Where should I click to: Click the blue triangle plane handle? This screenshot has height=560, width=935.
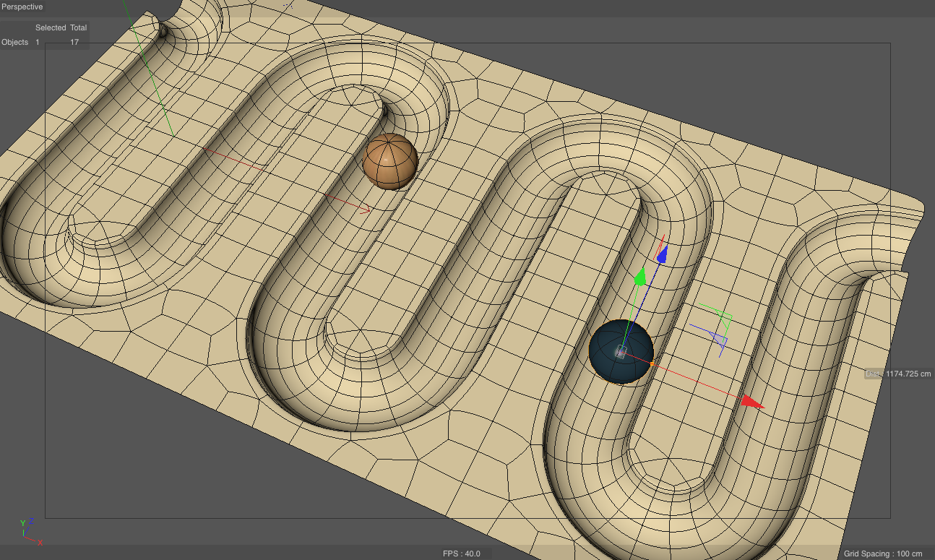click(720, 338)
